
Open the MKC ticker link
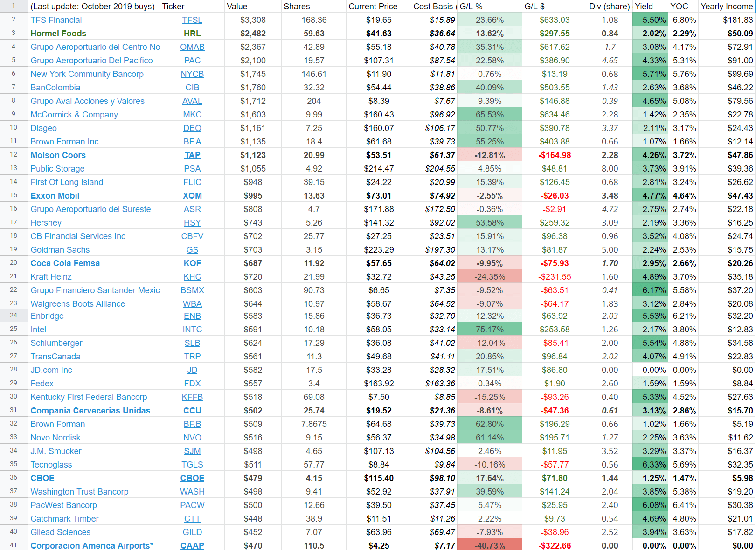[x=192, y=115]
